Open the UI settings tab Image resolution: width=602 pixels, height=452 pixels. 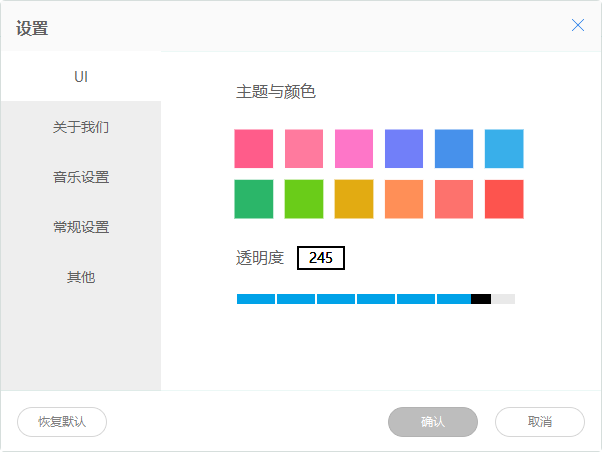81,76
